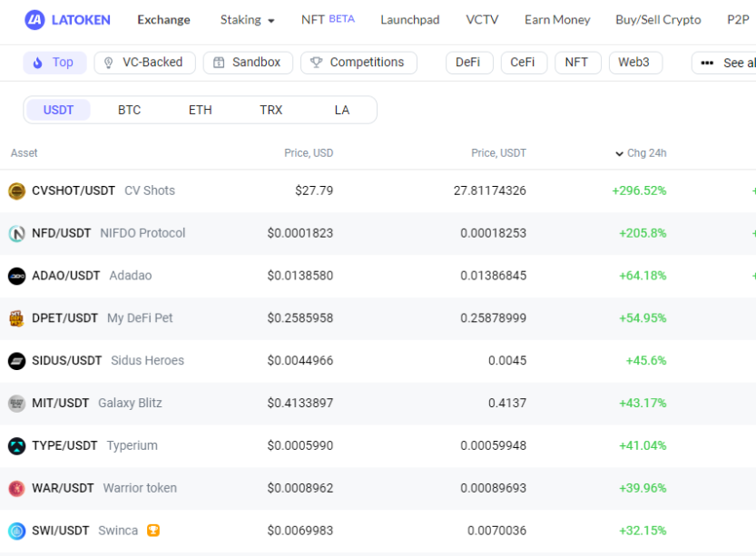Click the TYPE Typerium icon

click(x=17, y=446)
